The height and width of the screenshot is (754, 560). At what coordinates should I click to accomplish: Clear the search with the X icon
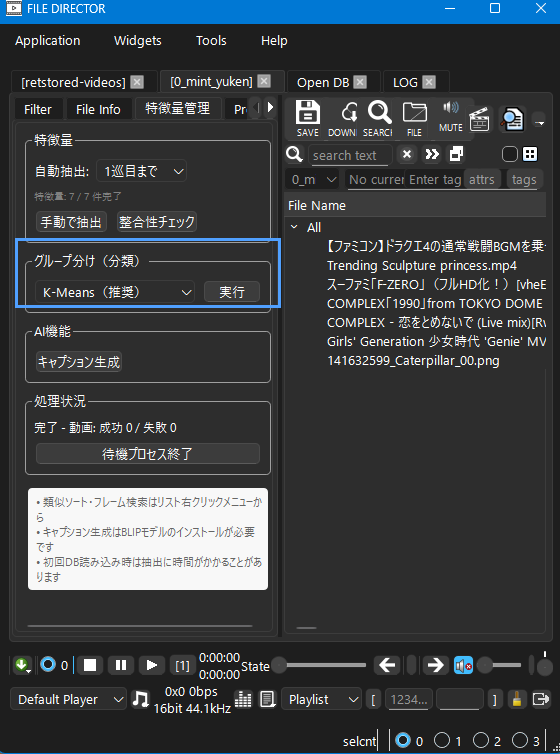coord(407,154)
